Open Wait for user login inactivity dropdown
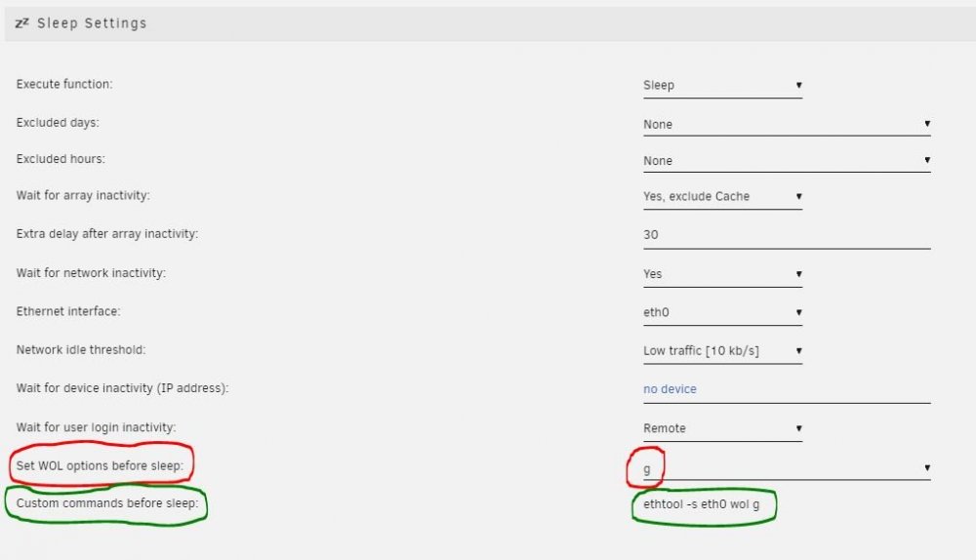Image resolution: width=976 pixels, height=560 pixels. pyautogui.click(x=722, y=428)
